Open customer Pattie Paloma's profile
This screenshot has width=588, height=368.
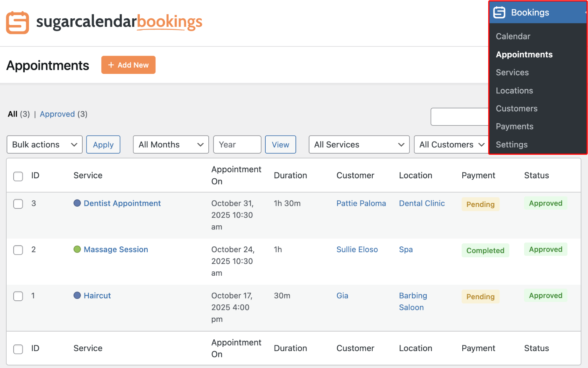361,203
